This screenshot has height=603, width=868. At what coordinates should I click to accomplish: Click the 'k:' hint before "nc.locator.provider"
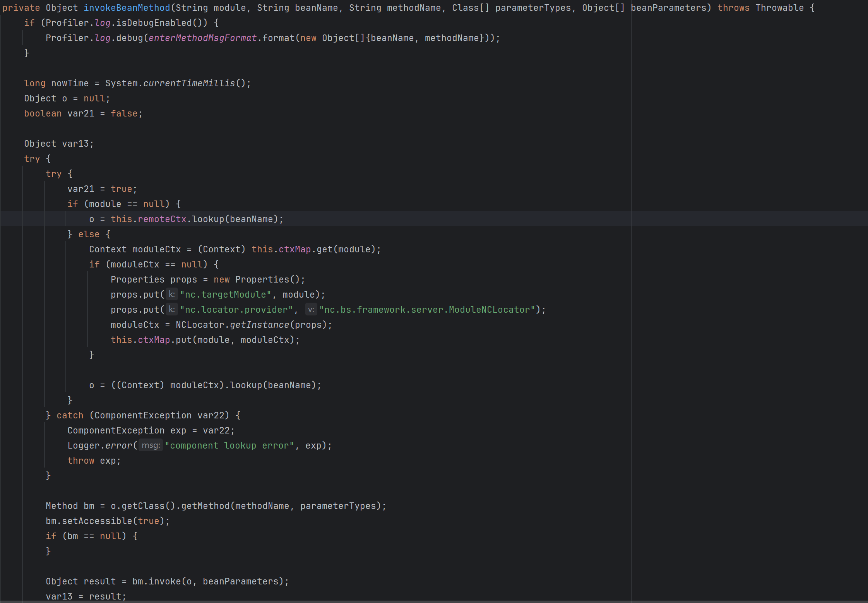pyautogui.click(x=171, y=310)
